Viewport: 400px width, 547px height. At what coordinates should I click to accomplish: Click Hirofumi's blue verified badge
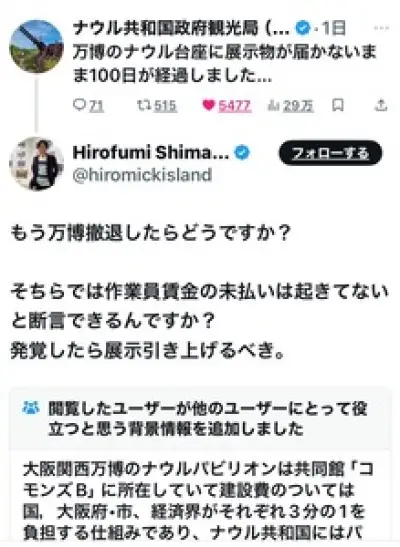coord(242,152)
